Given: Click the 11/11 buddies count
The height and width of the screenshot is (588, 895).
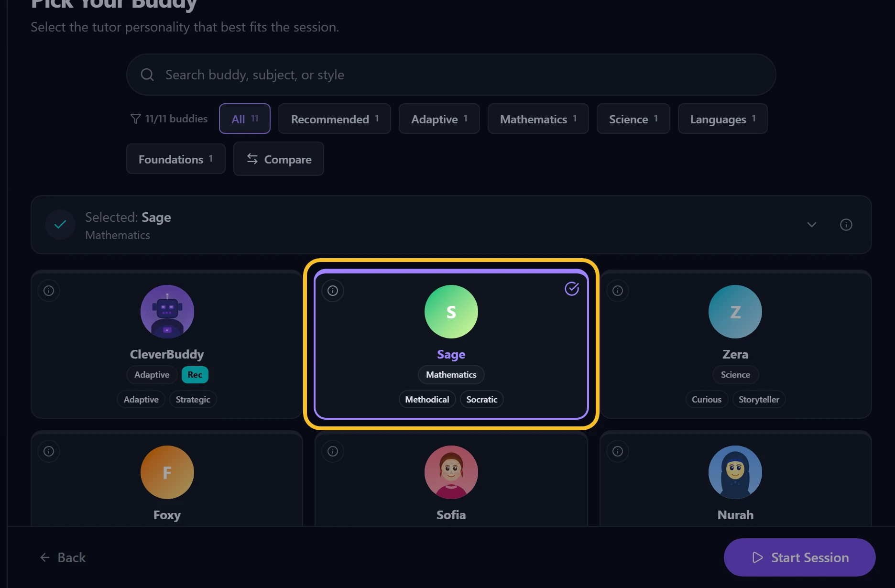Looking at the screenshot, I should point(176,119).
